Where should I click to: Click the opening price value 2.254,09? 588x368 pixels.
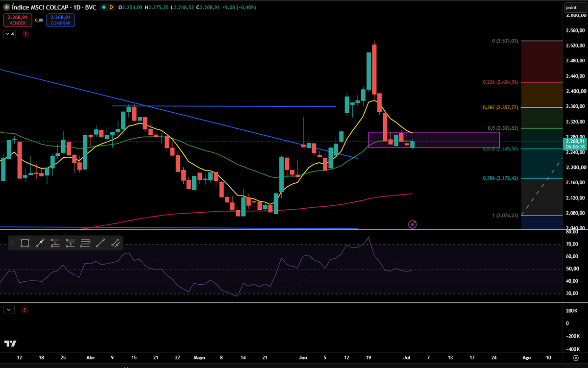[x=132, y=7]
